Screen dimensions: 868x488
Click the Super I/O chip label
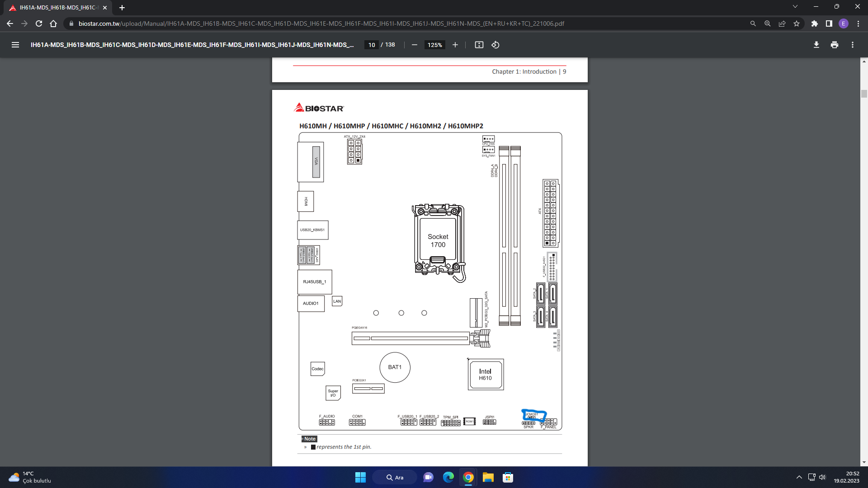[333, 393]
